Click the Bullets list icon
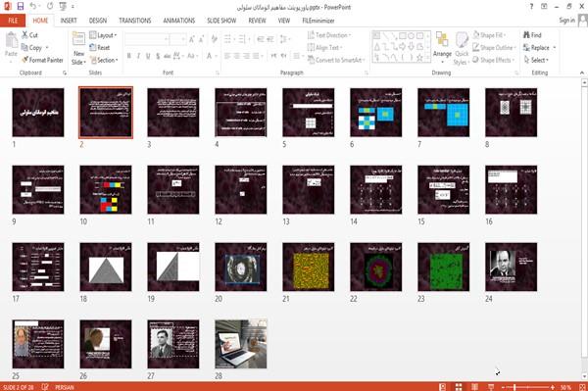The image size is (588, 391). (228, 39)
